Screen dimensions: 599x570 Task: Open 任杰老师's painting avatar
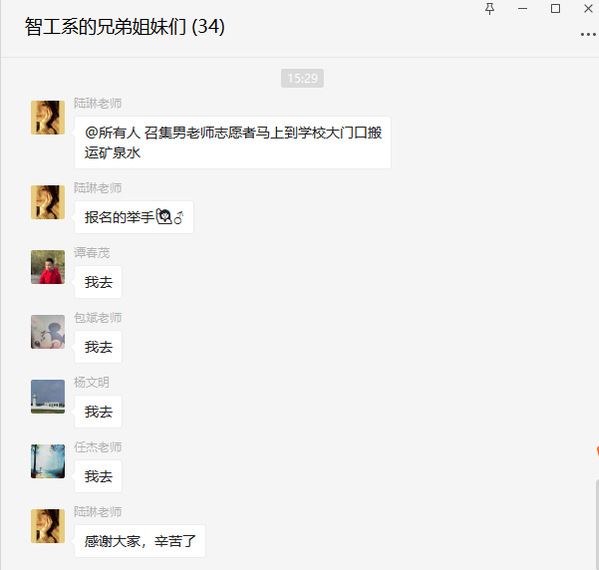tap(48, 461)
